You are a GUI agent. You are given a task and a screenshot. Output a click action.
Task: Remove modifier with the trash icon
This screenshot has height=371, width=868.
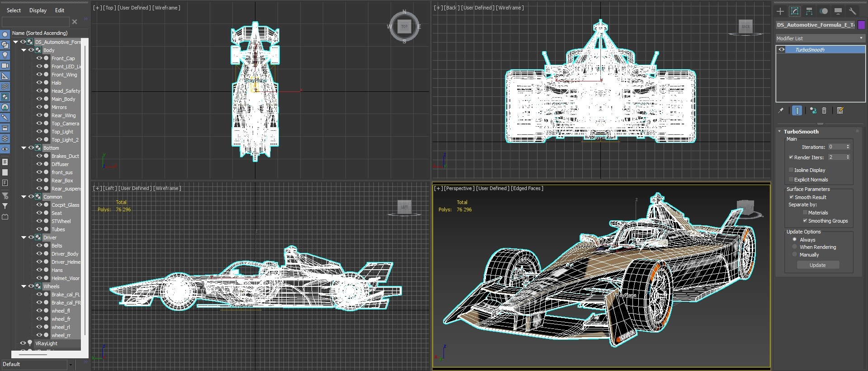coord(824,110)
